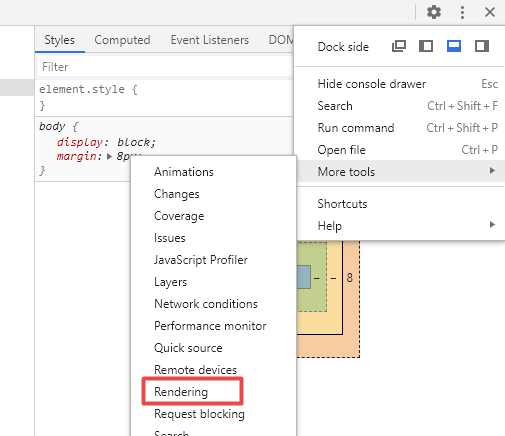This screenshot has height=436, width=505.
Task: Click the Filter styles input field
Action: (x=165, y=67)
